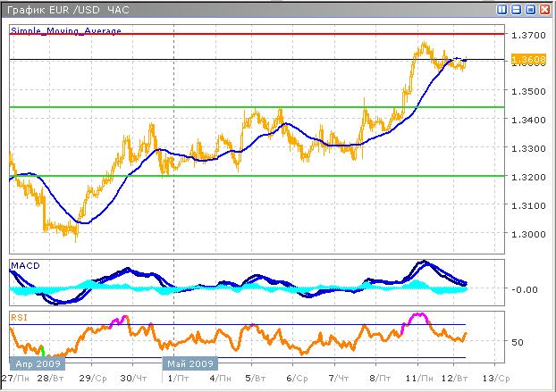The width and height of the screenshot is (556, 392).
Task: Click the RSI indicator panel label
Action: click(21, 316)
